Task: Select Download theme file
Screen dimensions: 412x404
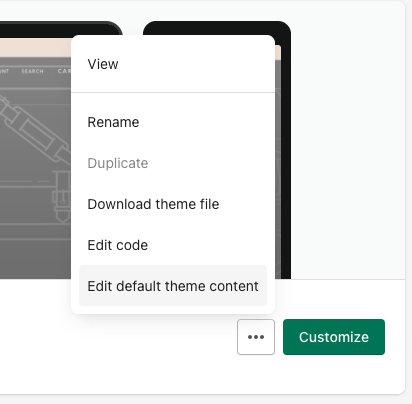Action: coord(173,204)
